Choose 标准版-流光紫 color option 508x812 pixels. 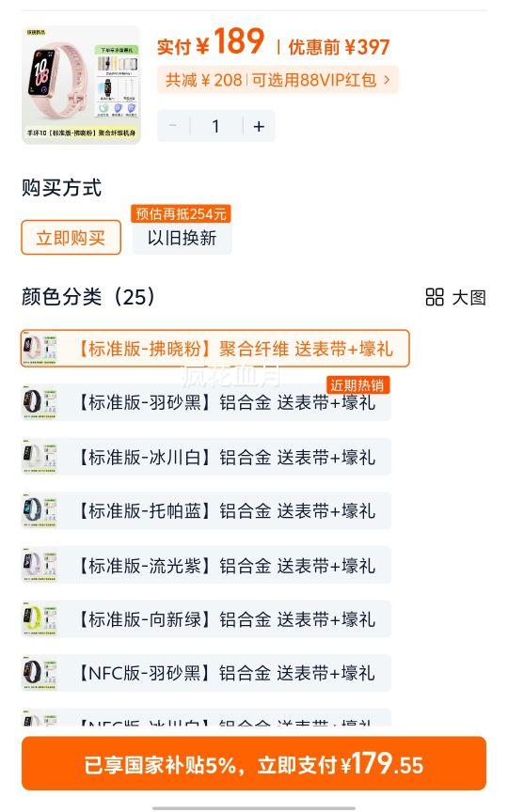coord(206,565)
